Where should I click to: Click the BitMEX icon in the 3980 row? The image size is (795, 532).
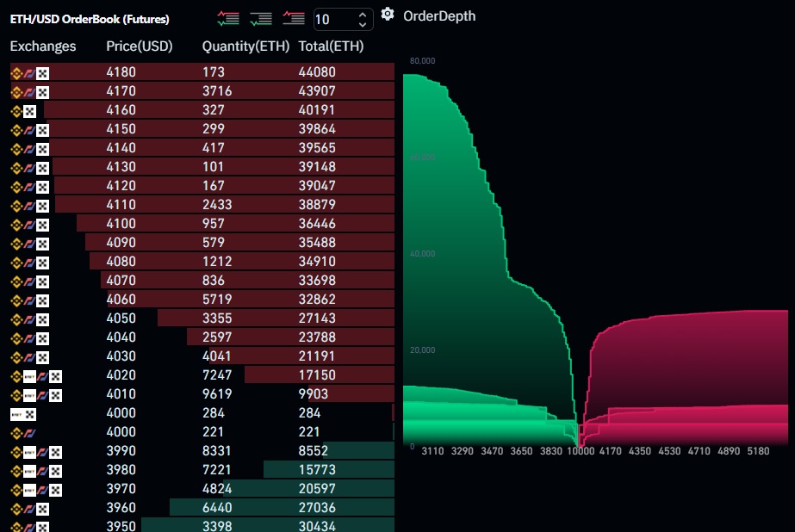[x=42, y=471]
